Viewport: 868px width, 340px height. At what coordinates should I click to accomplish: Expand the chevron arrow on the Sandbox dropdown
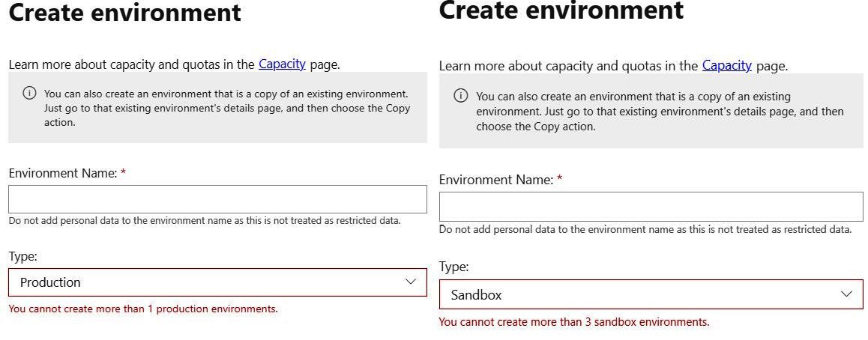(846, 294)
